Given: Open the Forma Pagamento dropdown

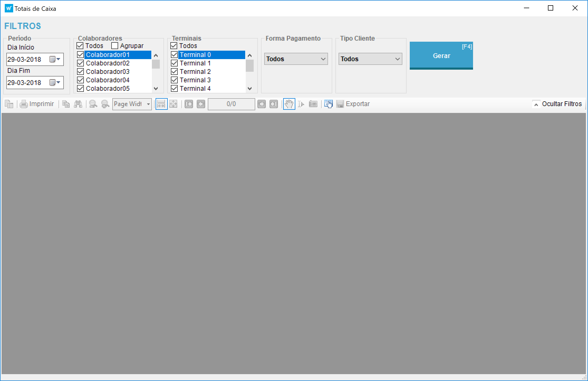Looking at the screenshot, I should tap(296, 59).
